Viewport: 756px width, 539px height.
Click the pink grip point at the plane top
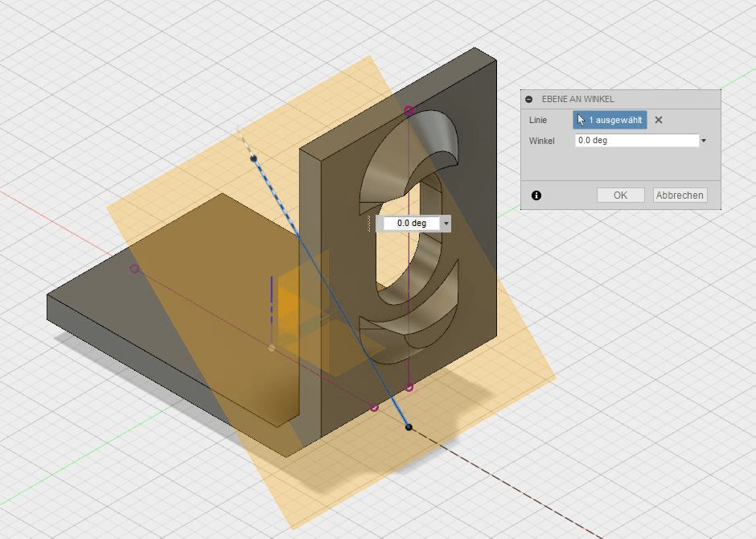tap(409, 109)
